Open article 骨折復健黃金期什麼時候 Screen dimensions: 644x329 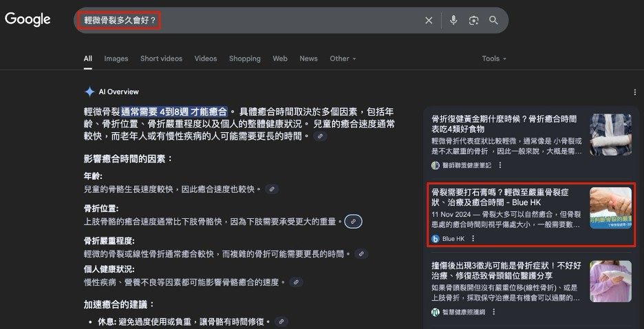(504, 124)
